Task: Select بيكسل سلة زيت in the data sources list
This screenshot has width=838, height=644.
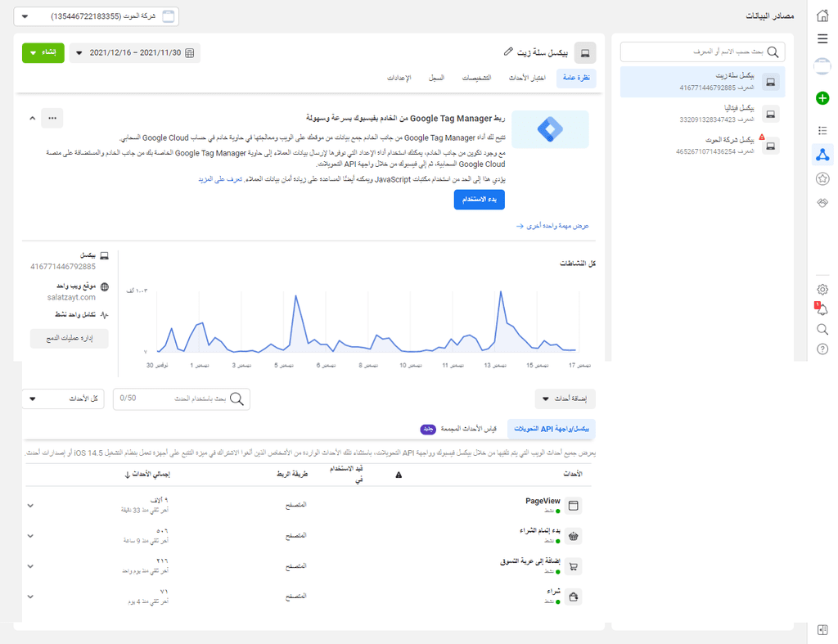Action: pyautogui.click(x=702, y=82)
